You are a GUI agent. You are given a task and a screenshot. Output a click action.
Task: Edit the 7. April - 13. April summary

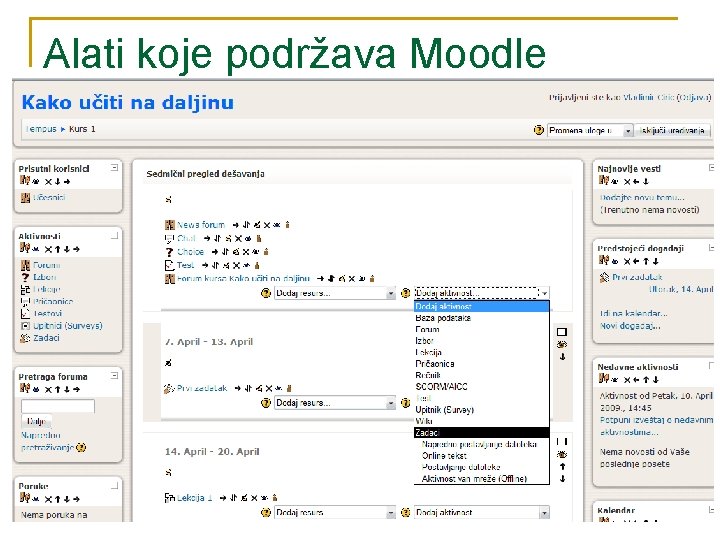point(168,363)
